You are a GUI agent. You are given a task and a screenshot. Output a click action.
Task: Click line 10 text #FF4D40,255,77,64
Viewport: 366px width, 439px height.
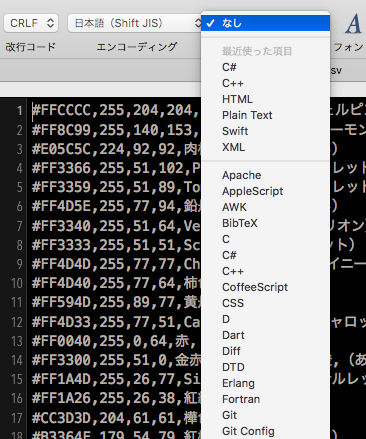(104, 283)
